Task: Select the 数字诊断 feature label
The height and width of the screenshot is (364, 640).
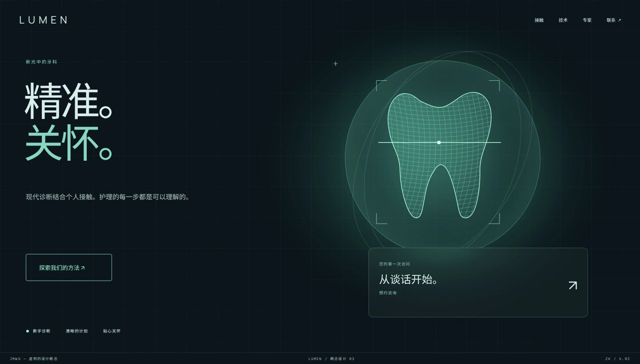Action: tap(41, 331)
